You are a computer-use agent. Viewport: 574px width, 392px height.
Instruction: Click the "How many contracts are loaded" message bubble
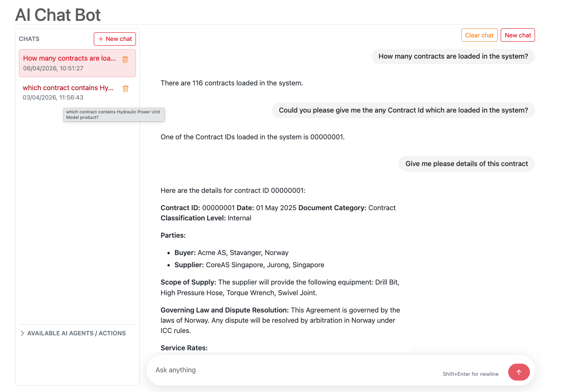point(453,56)
